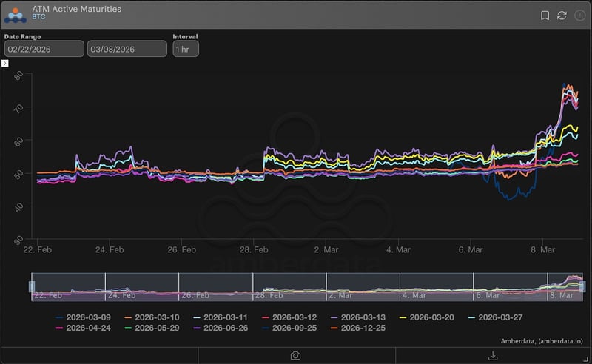Open the Interval 1 hr dropdown

(x=186, y=49)
